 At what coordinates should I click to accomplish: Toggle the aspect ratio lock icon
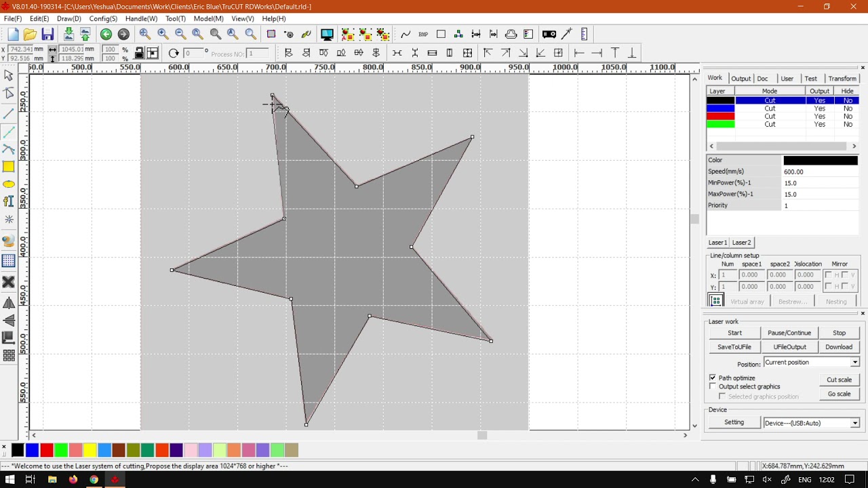tap(139, 53)
